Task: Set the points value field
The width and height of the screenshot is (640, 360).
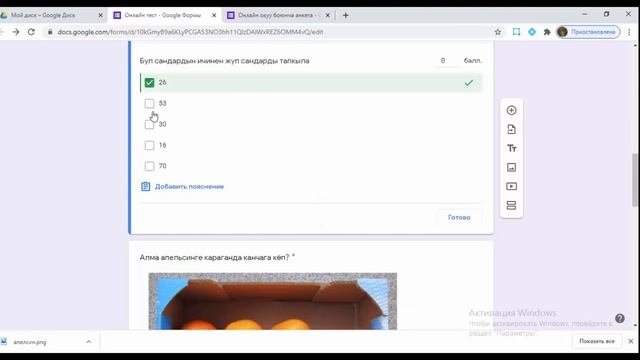Action: [447, 60]
